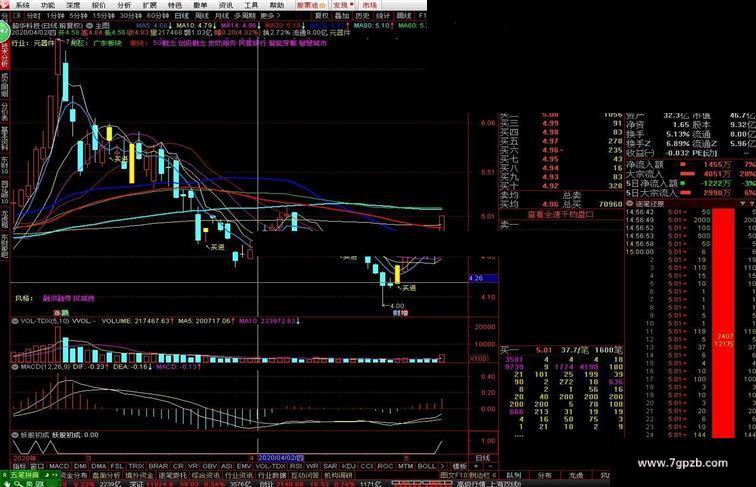Open the 资讯 menu
This screenshot has height=487, width=756.
click(x=226, y=5)
